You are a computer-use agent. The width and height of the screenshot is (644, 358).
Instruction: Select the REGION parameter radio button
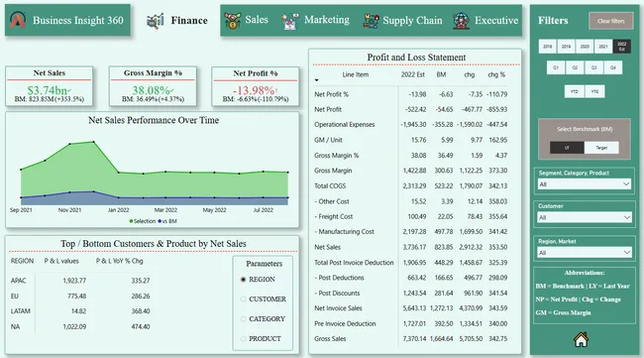[x=243, y=280]
